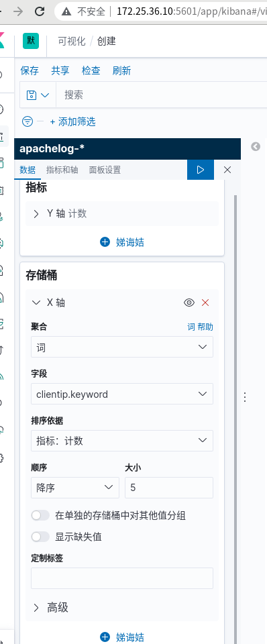The width and height of the screenshot is (267, 644).
Task: Open 字段 dropdown clientip.keyword
Action: (122, 394)
